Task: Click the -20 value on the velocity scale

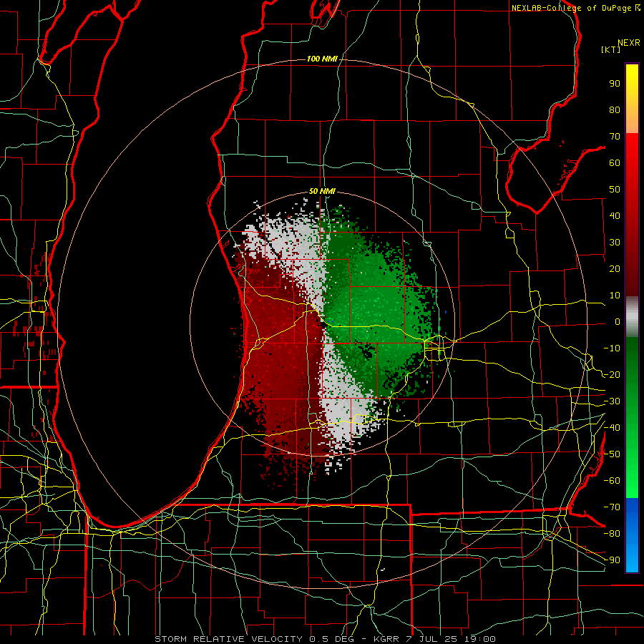Action: tap(612, 375)
